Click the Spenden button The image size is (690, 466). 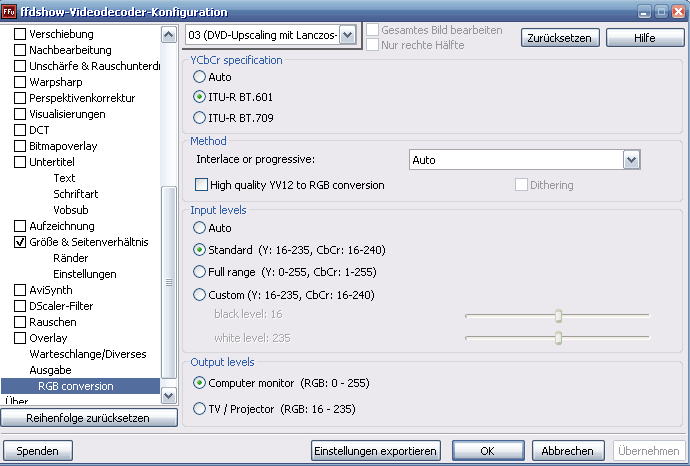[x=38, y=451]
